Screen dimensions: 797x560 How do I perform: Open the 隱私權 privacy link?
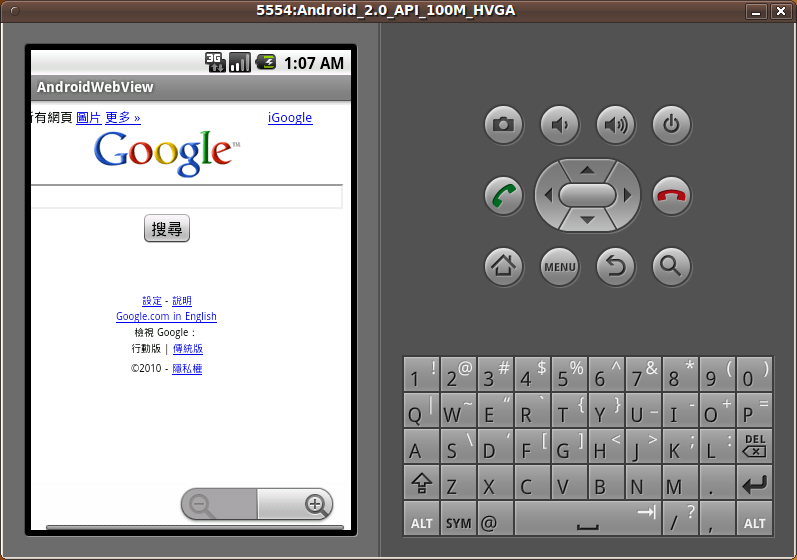click(x=187, y=368)
